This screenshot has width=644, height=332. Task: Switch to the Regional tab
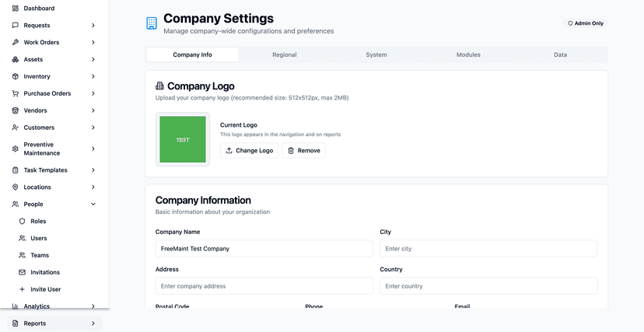285,54
